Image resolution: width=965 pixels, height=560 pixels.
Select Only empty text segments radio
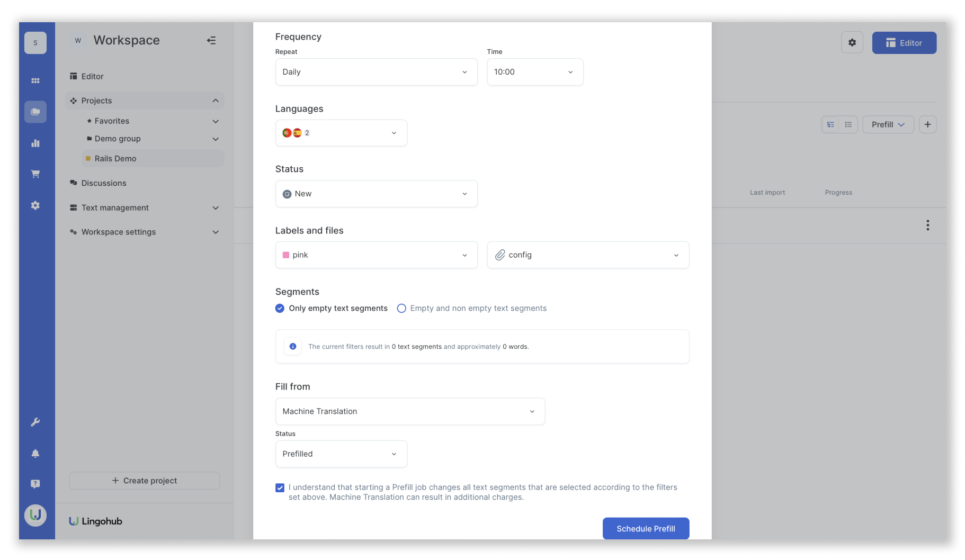tap(280, 308)
